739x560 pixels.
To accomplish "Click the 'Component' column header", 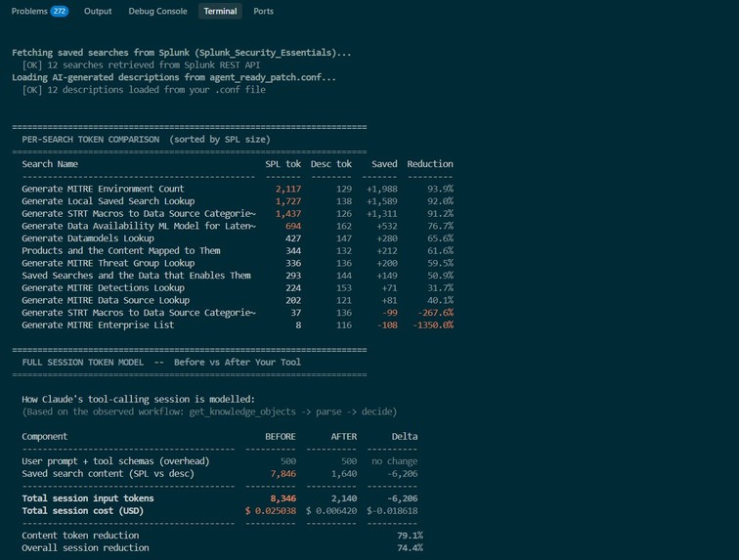I will (44, 437).
